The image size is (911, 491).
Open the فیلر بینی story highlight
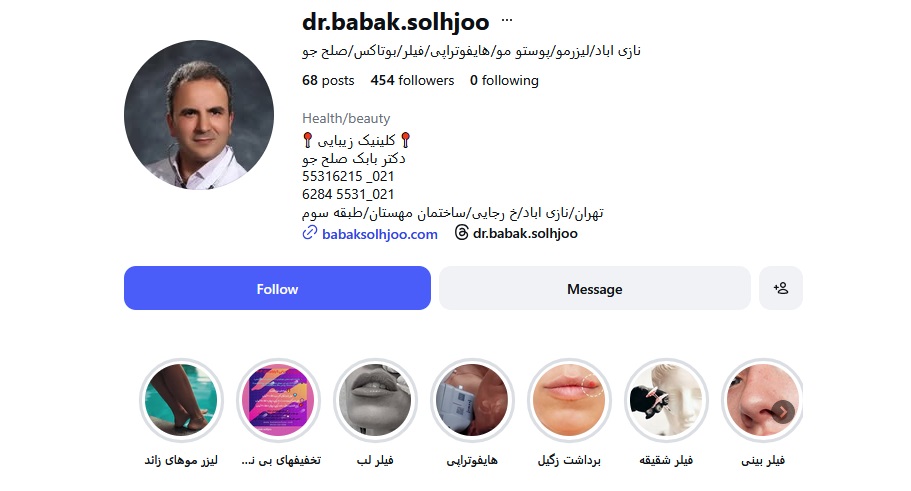click(763, 400)
